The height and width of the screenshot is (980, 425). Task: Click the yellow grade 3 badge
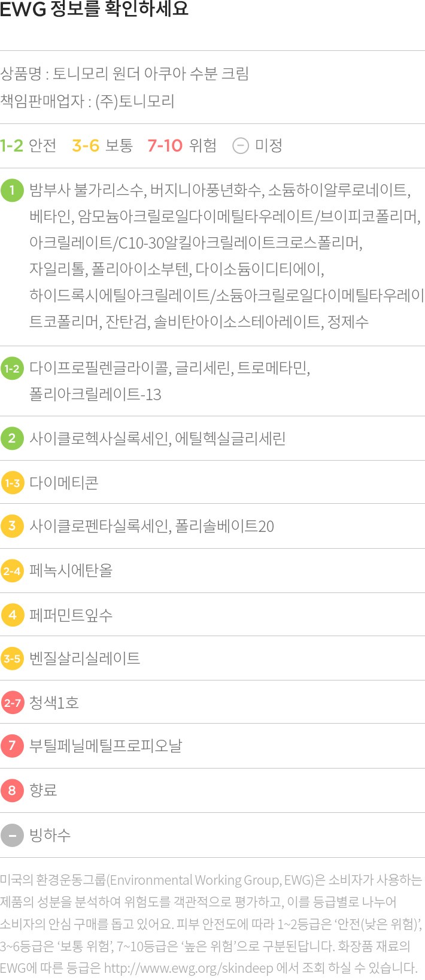click(12, 527)
